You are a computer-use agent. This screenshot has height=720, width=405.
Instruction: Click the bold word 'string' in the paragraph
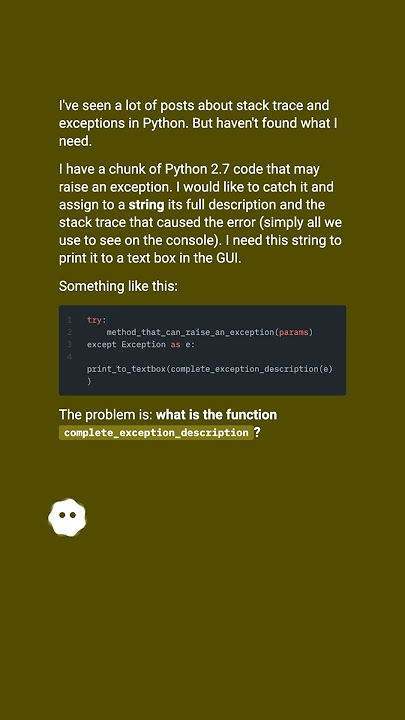(x=146, y=205)
